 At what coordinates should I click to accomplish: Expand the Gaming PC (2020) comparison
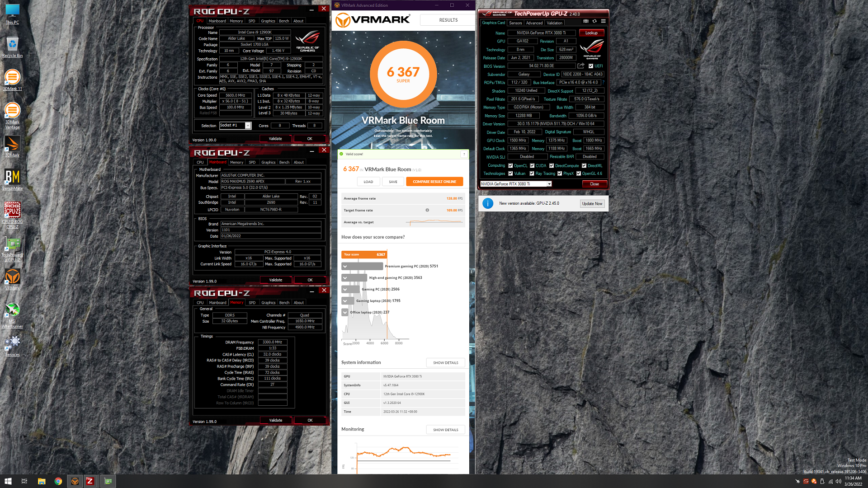[345, 289]
